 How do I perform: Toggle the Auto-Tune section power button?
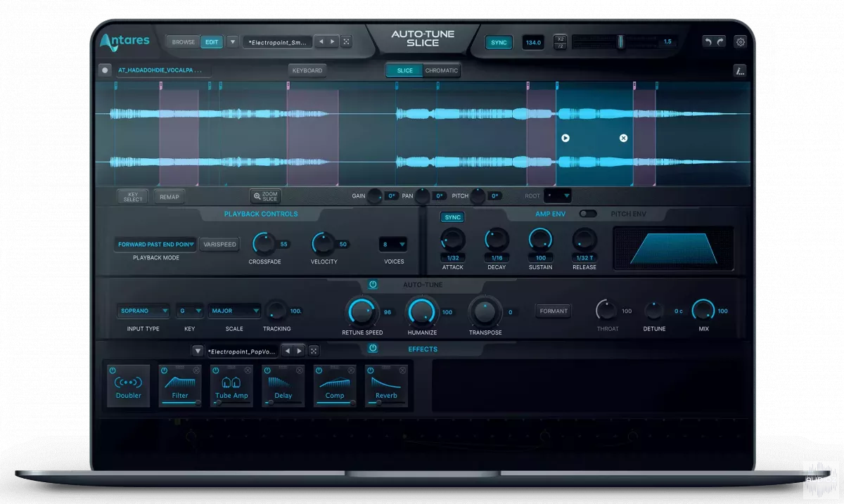pyautogui.click(x=373, y=285)
